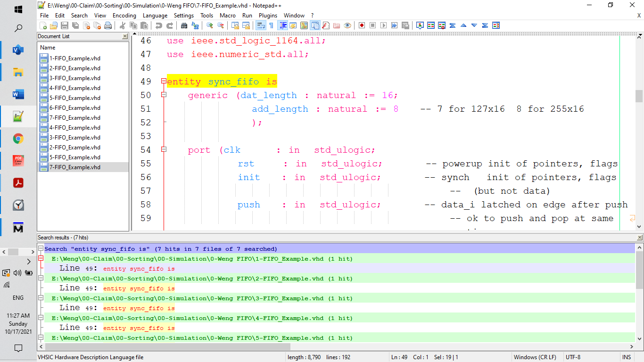Toggle synchronized vertical scrolling
The image size is (644, 362).
235,25
